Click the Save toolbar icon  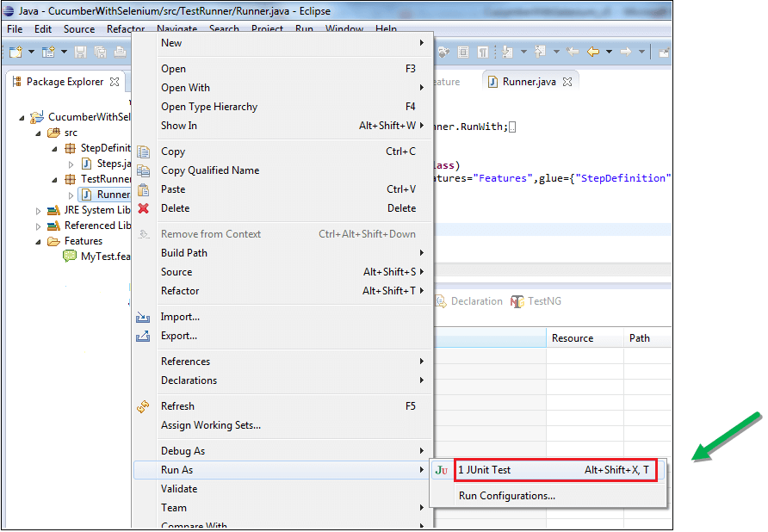pos(80,52)
